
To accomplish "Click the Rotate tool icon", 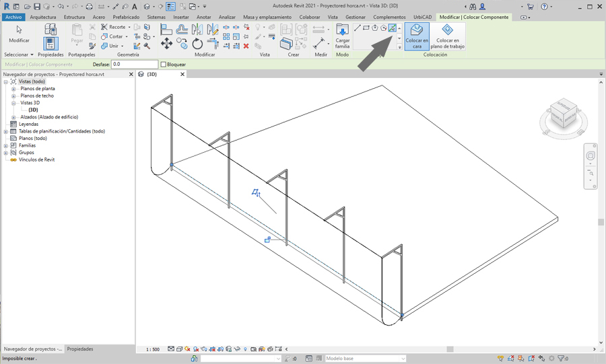I will pos(197,44).
